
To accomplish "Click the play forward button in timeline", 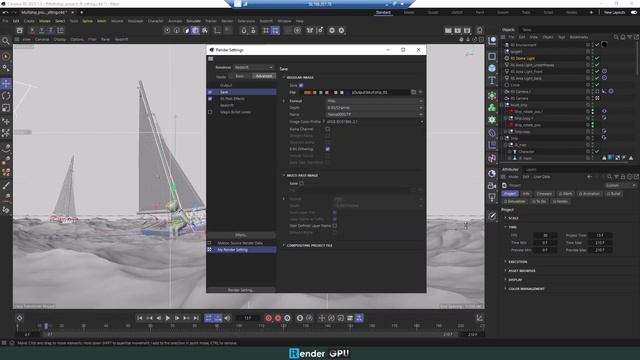I will tap(168, 318).
